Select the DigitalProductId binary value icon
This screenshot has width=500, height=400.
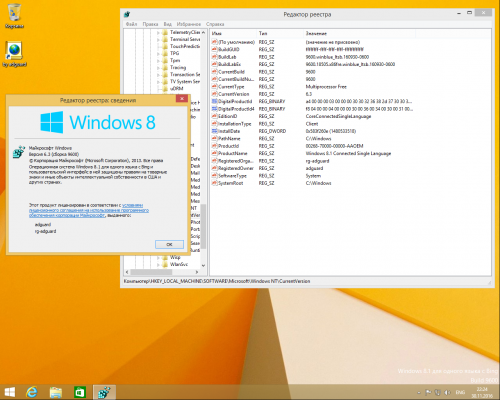215,101
